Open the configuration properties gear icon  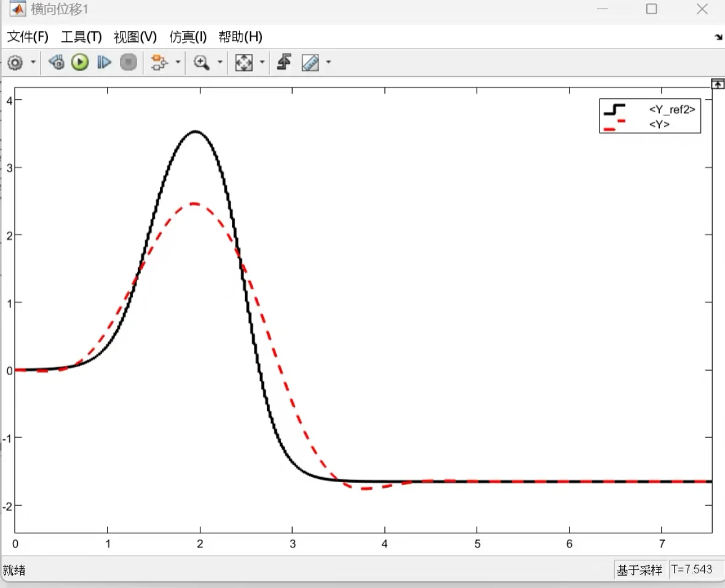pos(15,63)
